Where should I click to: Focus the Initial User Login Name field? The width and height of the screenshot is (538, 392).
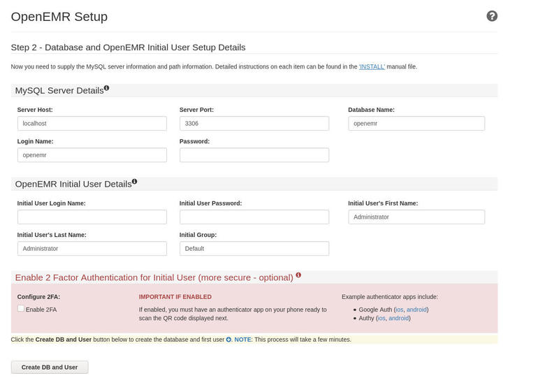[x=92, y=217]
